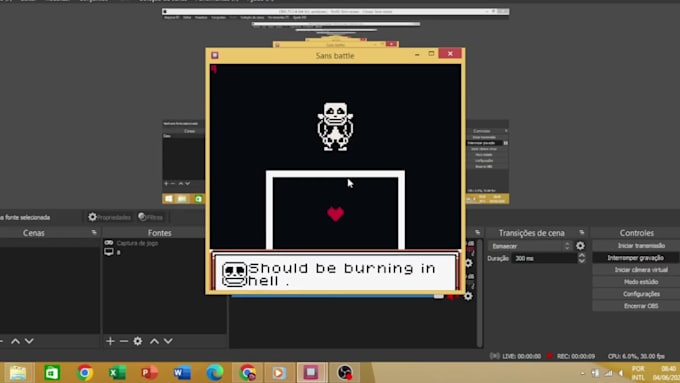Switch to Sans battle taskbar button
Screen dimensions: 680x383
311,373
